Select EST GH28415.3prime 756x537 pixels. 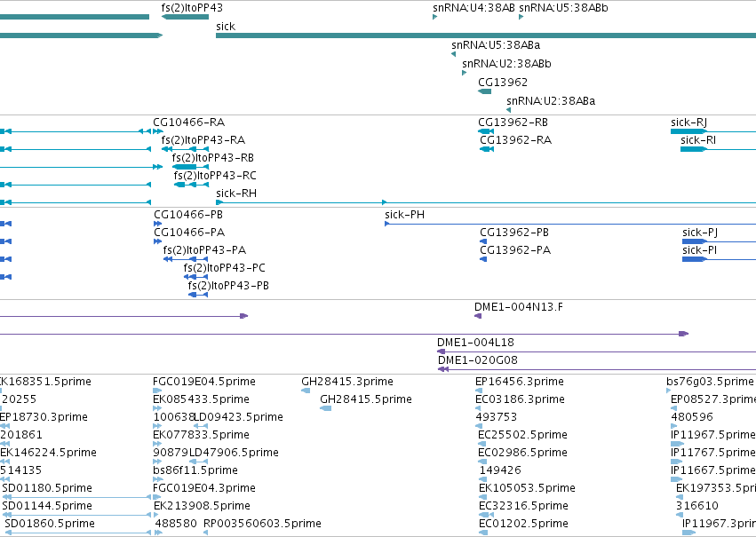tap(347, 382)
